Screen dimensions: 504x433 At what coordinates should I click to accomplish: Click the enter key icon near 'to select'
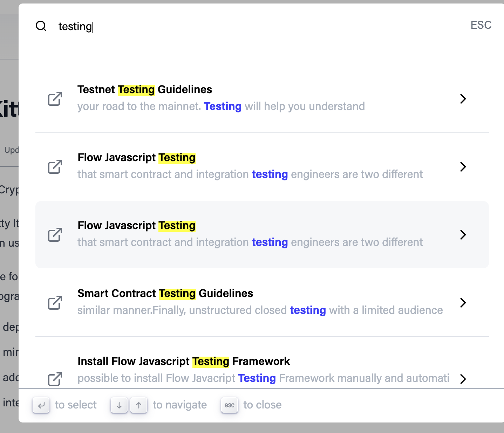click(x=41, y=405)
